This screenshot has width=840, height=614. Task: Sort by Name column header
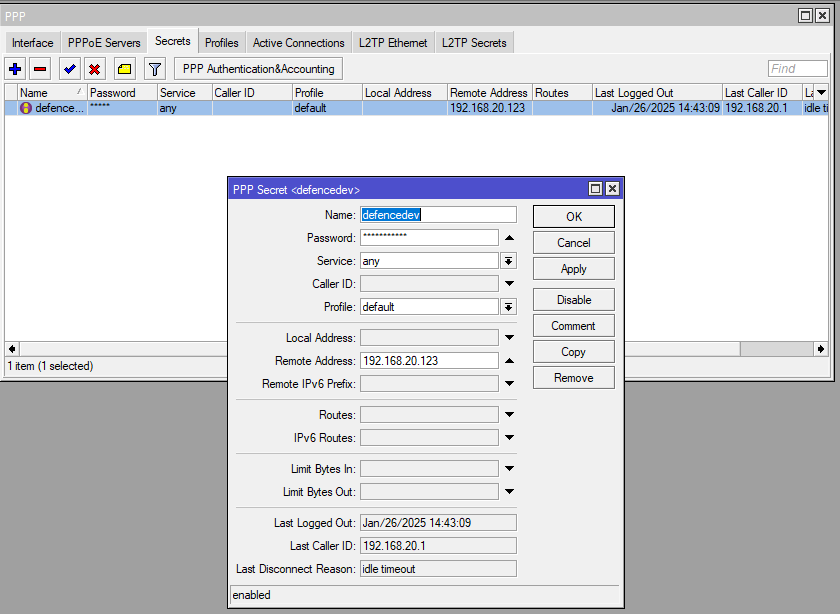pyautogui.click(x=52, y=93)
